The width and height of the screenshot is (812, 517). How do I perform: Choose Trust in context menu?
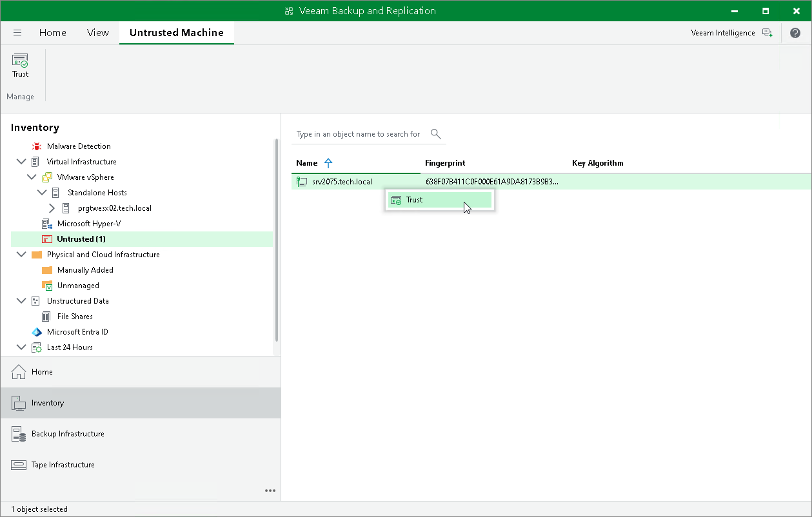(x=440, y=200)
